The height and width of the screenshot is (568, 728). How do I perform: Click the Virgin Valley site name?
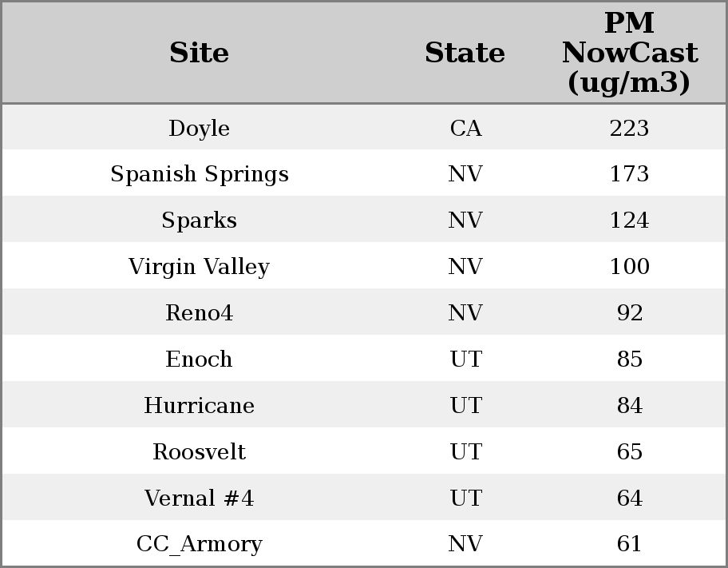click(199, 267)
